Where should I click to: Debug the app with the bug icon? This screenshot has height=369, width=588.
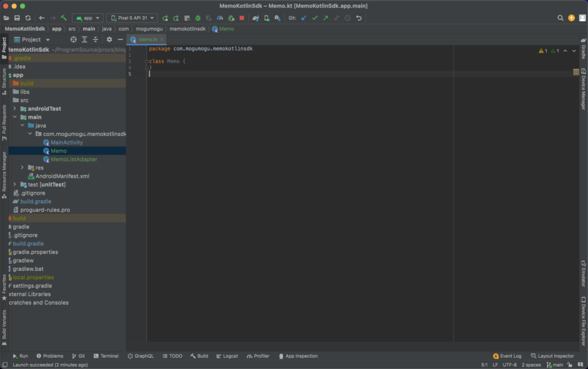coord(198,18)
